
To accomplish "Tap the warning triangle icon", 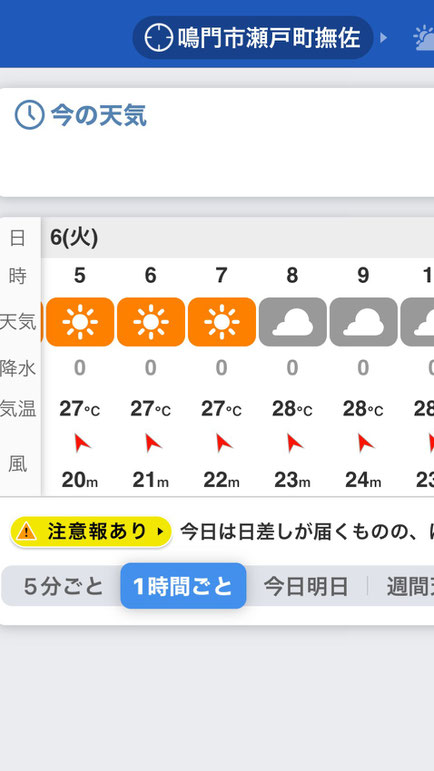I will click(x=26, y=532).
